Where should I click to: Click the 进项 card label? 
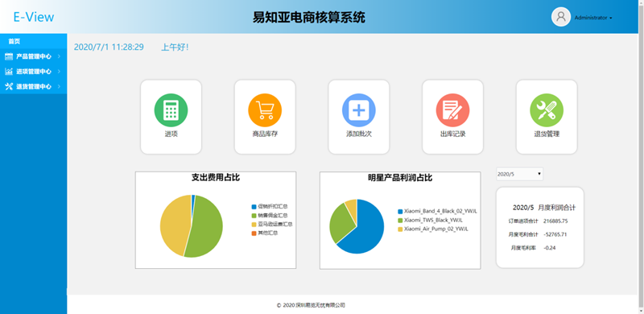[x=171, y=134]
